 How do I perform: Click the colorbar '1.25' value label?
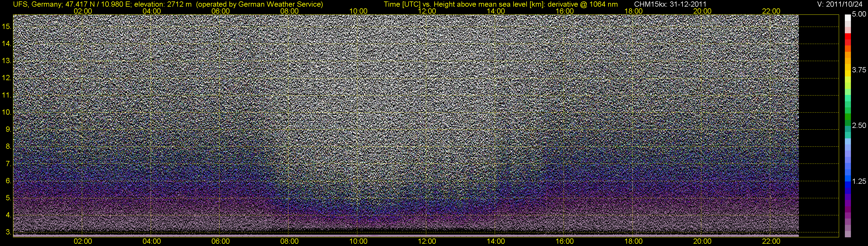859,181
